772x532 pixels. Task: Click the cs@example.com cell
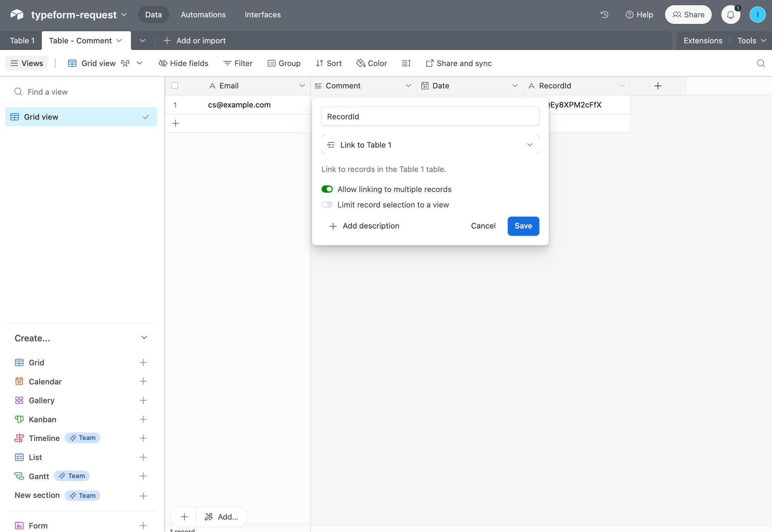point(239,105)
